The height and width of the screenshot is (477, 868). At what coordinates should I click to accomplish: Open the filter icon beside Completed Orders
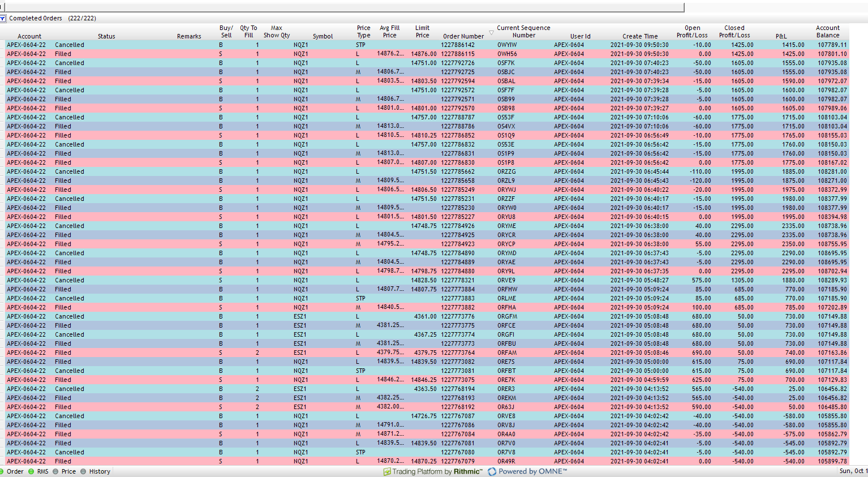(x=3, y=18)
